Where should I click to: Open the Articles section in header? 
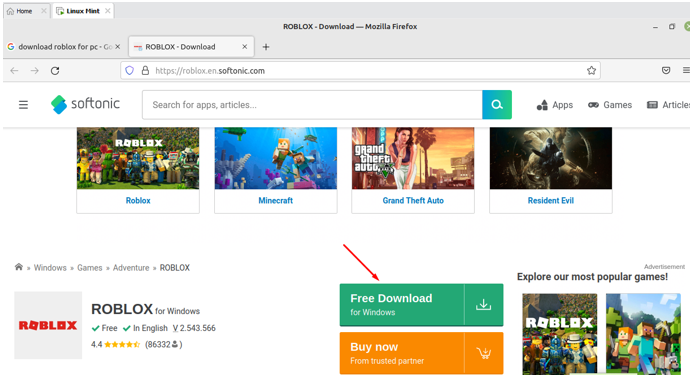pos(668,105)
